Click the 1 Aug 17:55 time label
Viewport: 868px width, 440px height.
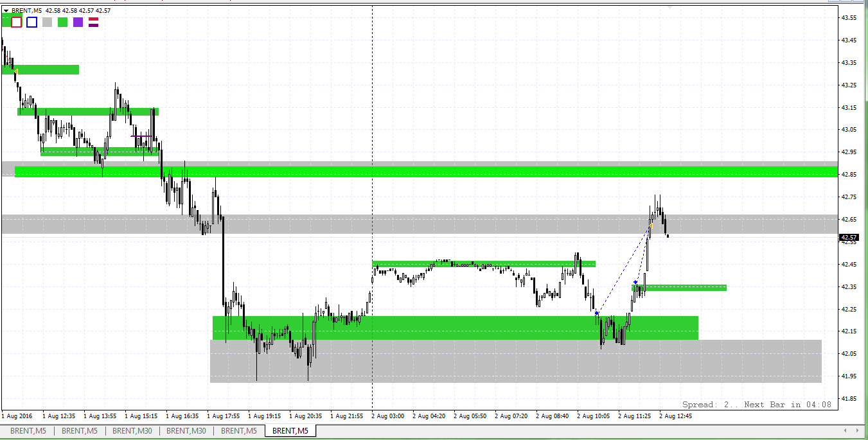223,416
